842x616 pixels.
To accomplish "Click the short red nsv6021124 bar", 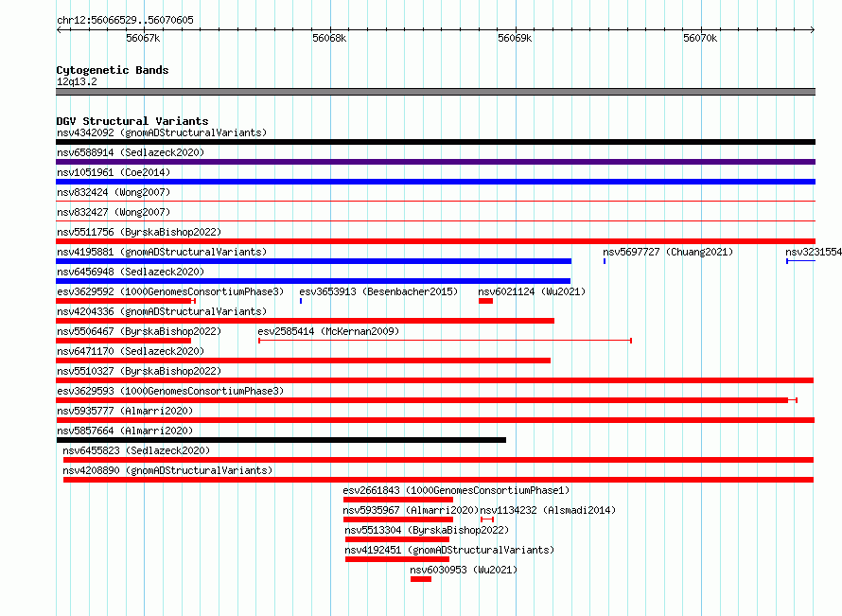I will coord(485,301).
